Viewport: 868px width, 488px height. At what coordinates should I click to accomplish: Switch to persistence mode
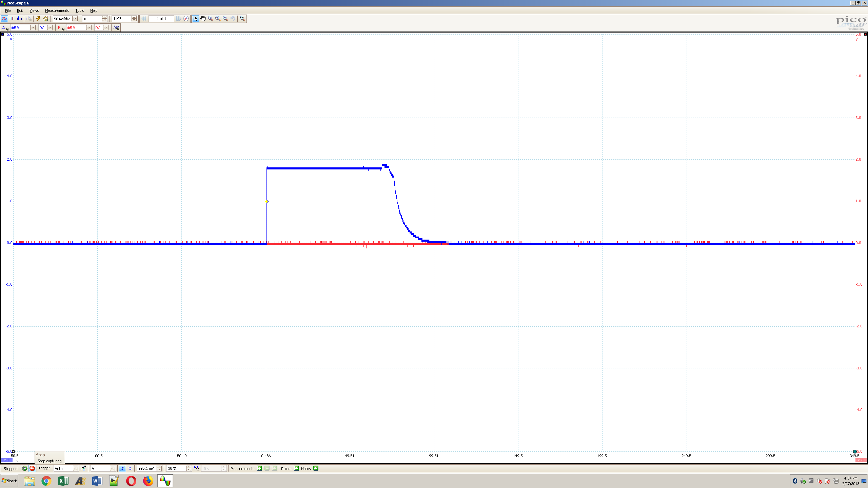click(12, 19)
